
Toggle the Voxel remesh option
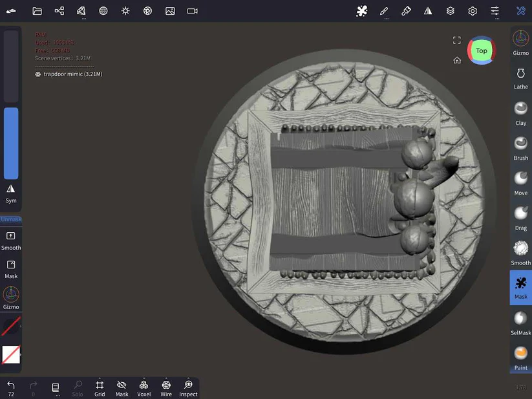point(144,389)
